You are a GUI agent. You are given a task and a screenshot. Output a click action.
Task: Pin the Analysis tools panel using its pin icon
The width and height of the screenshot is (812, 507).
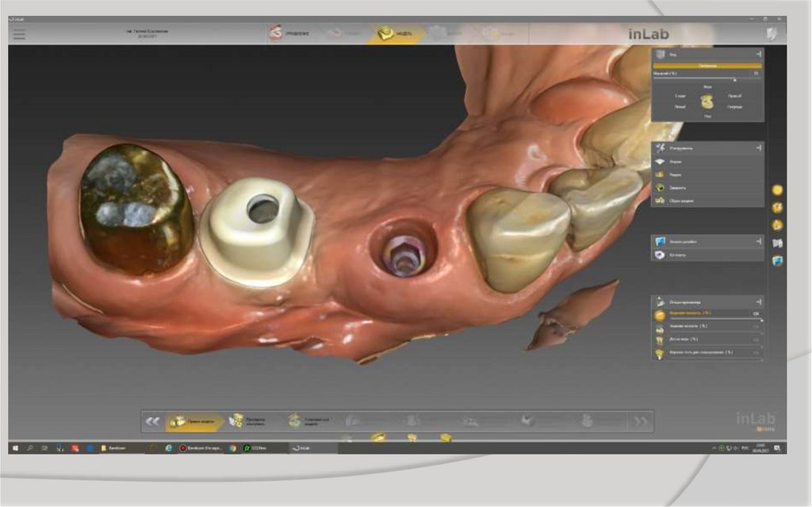759,241
